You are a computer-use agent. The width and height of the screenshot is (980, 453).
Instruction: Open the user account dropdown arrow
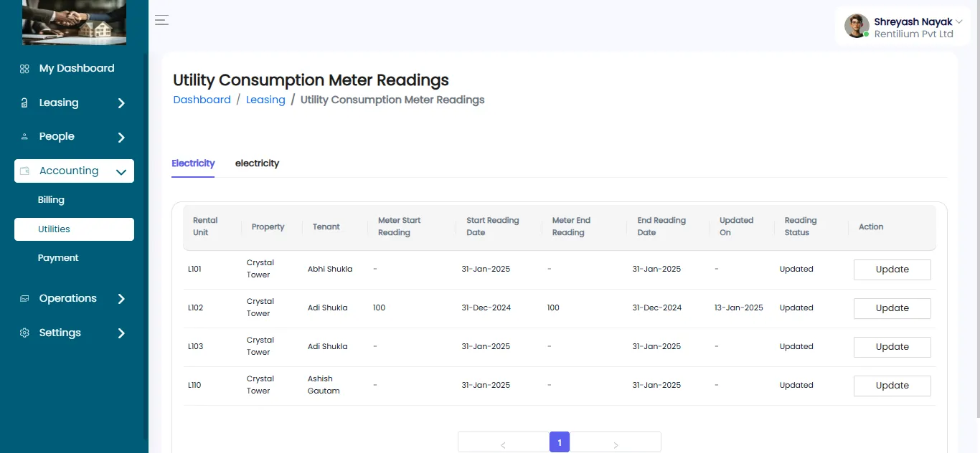(959, 22)
